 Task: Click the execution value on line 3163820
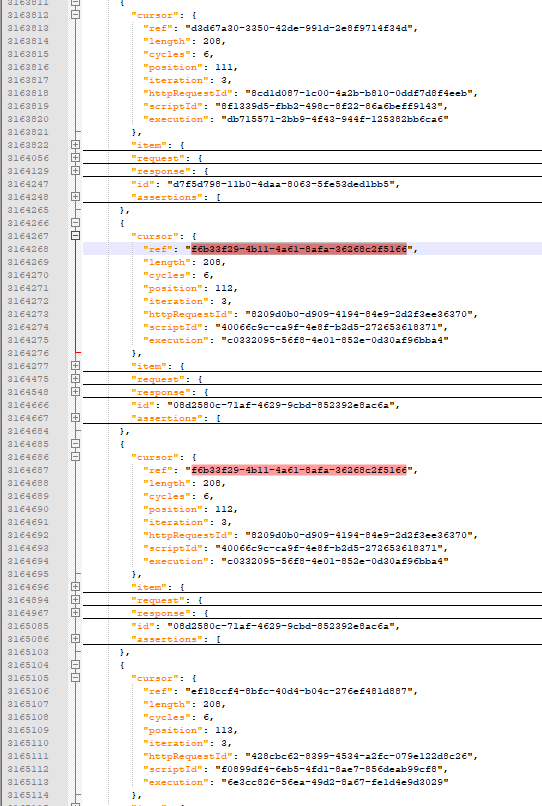(335, 119)
